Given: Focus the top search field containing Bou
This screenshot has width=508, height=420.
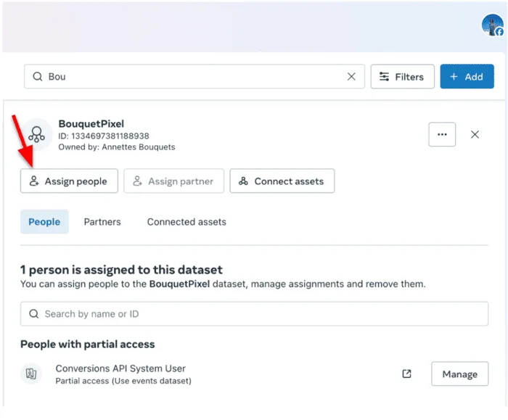Looking at the screenshot, I should tap(194, 76).
